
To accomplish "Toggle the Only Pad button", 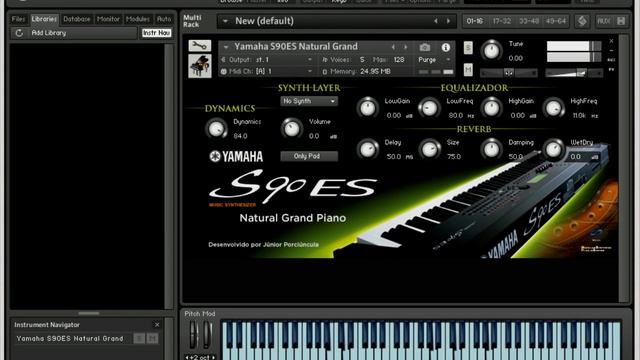I will point(309,156).
